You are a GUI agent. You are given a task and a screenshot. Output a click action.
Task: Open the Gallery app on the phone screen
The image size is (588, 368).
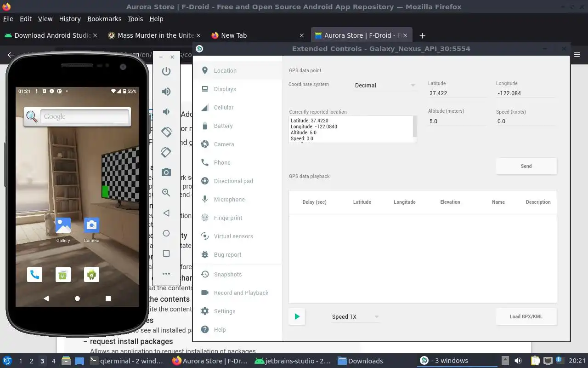[x=63, y=230]
